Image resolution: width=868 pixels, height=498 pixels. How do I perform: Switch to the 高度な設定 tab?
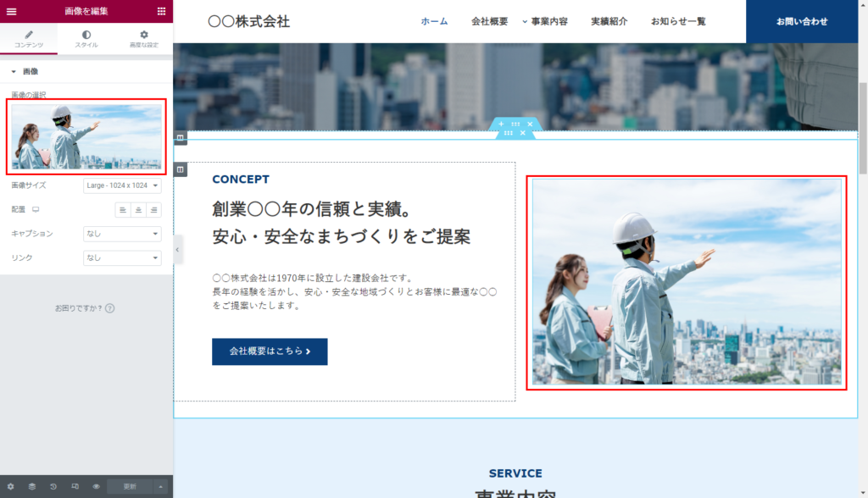pyautogui.click(x=144, y=39)
